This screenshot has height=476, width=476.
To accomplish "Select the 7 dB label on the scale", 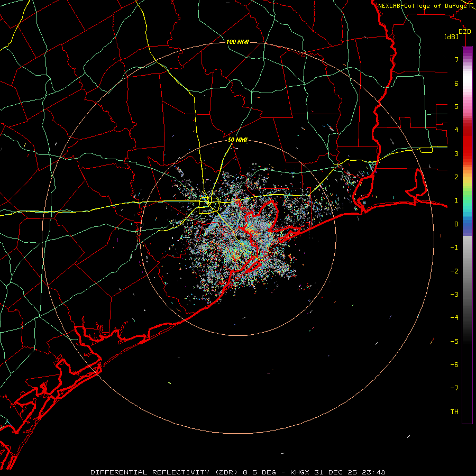I will click(x=456, y=59).
